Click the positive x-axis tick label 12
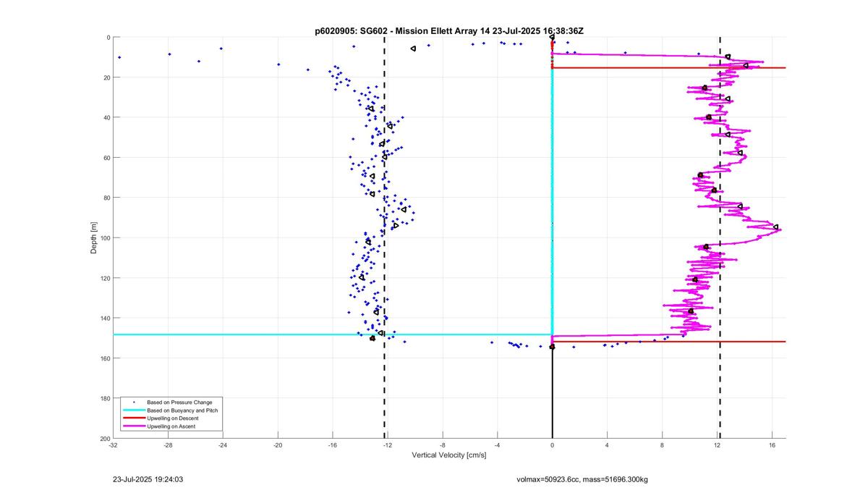The width and height of the screenshot is (868, 493). (x=718, y=445)
